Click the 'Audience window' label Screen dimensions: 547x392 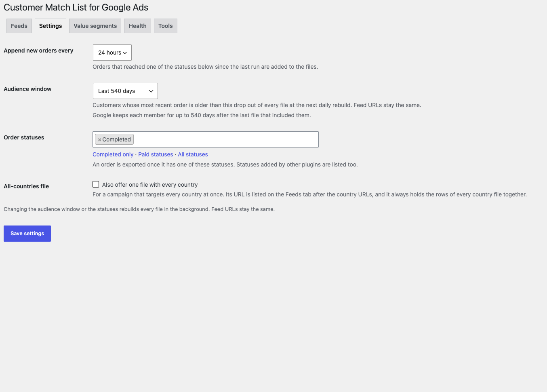tap(27, 89)
